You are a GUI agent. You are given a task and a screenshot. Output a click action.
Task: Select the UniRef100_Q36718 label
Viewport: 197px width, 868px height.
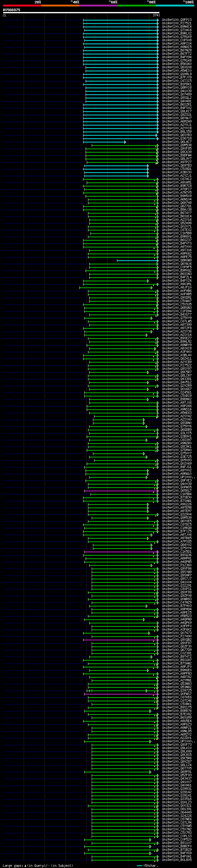point(176,139)
